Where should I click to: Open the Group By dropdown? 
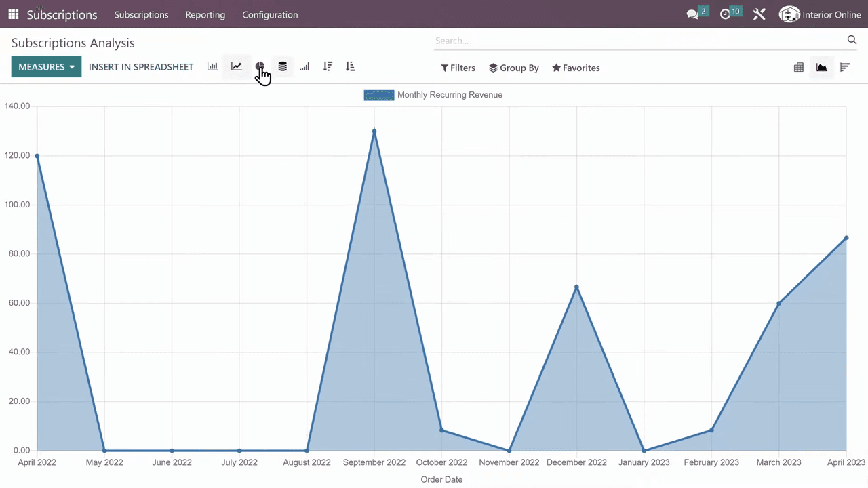[x=513, y=68]
